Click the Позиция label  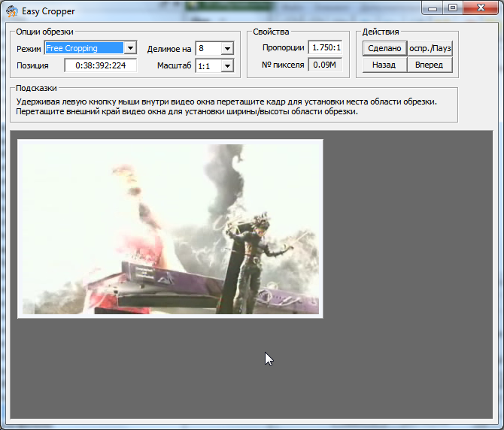coord(32,65)
